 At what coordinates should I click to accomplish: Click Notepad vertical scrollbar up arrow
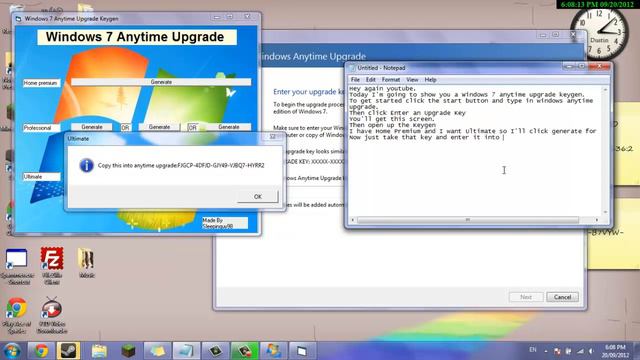[x=605, y=89]
